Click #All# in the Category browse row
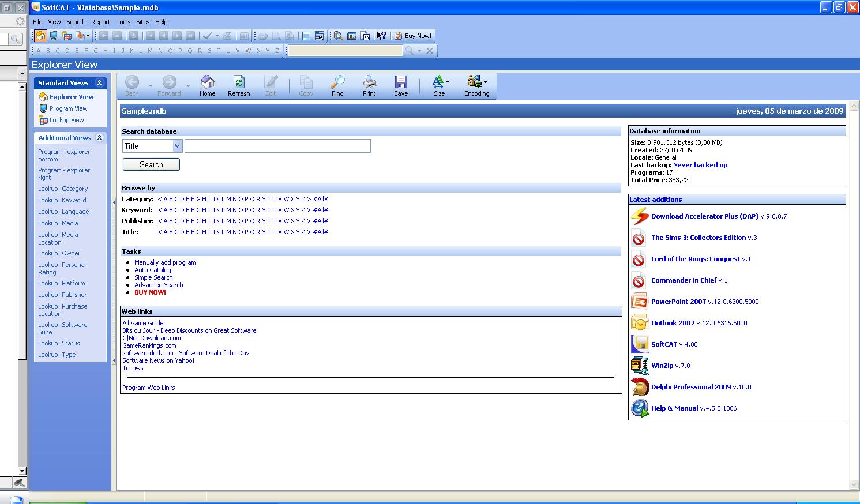 point(321,199)
